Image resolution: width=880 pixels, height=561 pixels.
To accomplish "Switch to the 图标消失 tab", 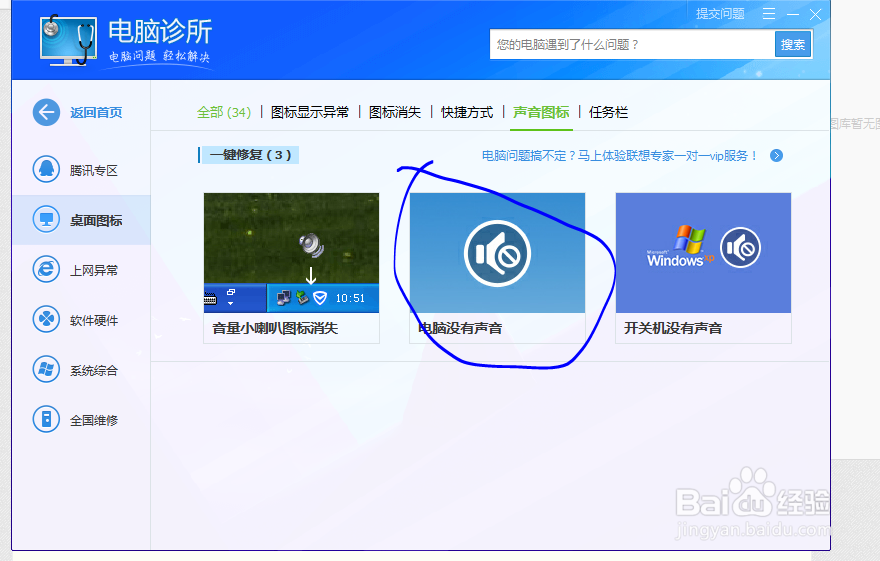I will [x=395, y=112].
